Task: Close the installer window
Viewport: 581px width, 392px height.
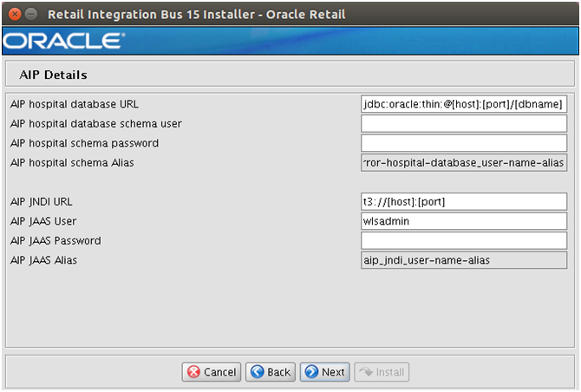Action: 15,15
